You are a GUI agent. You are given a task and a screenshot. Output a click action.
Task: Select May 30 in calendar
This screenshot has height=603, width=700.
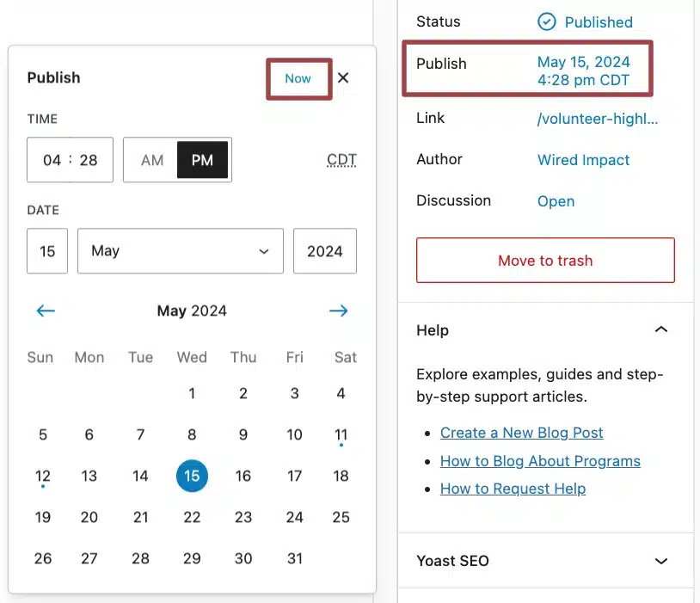pos(243,558)
